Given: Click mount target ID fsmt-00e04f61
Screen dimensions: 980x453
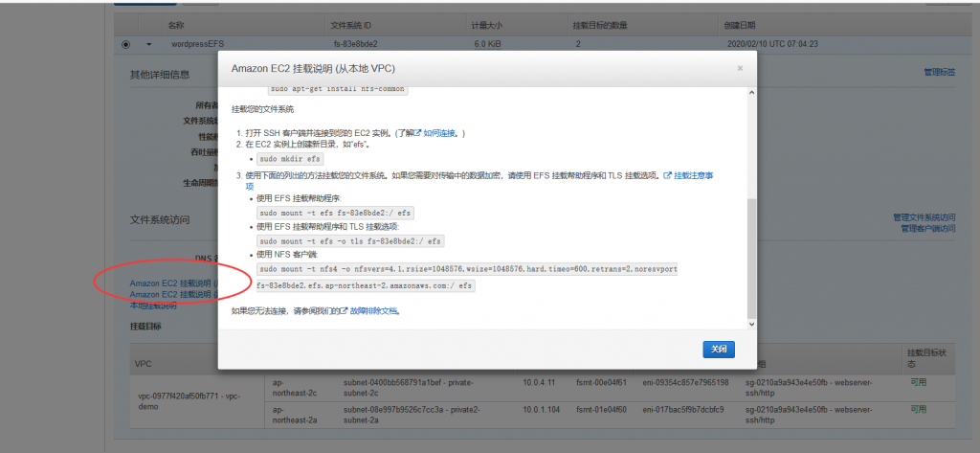Looking at the screenshot, I should click(601, 382).
